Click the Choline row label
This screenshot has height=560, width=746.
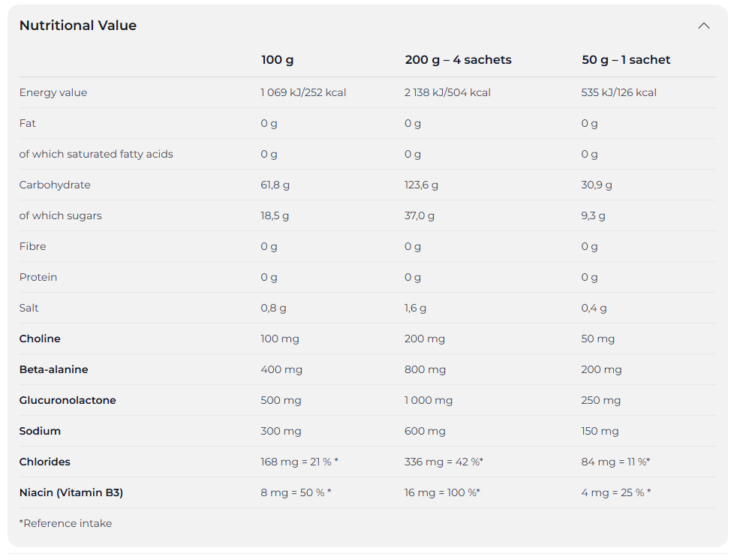(40, 339)
